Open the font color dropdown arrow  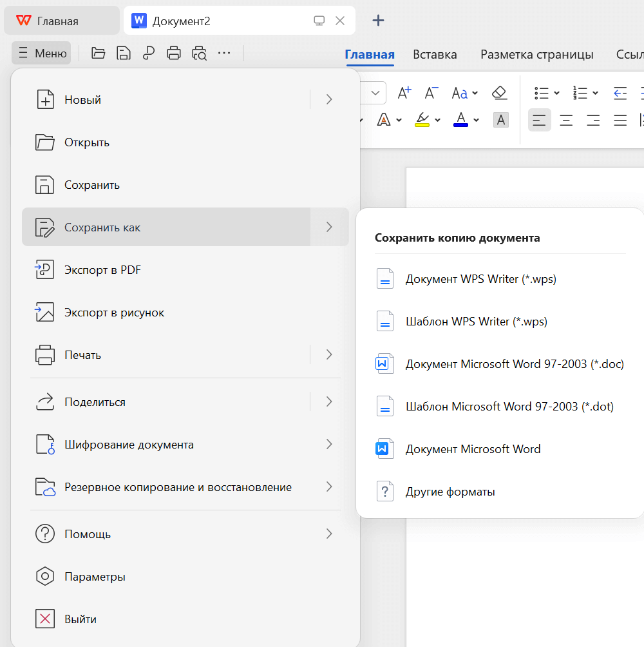pyautogui.click(x=475, y=120)
